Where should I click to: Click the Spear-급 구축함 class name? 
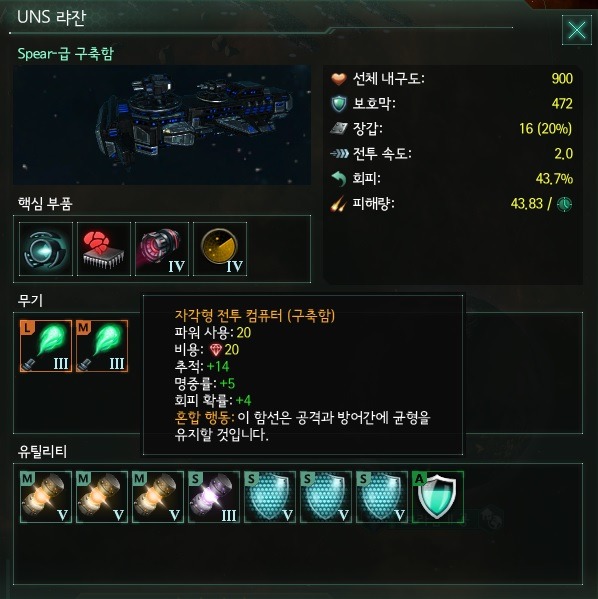pyautogui.click(x=65, y=53)
